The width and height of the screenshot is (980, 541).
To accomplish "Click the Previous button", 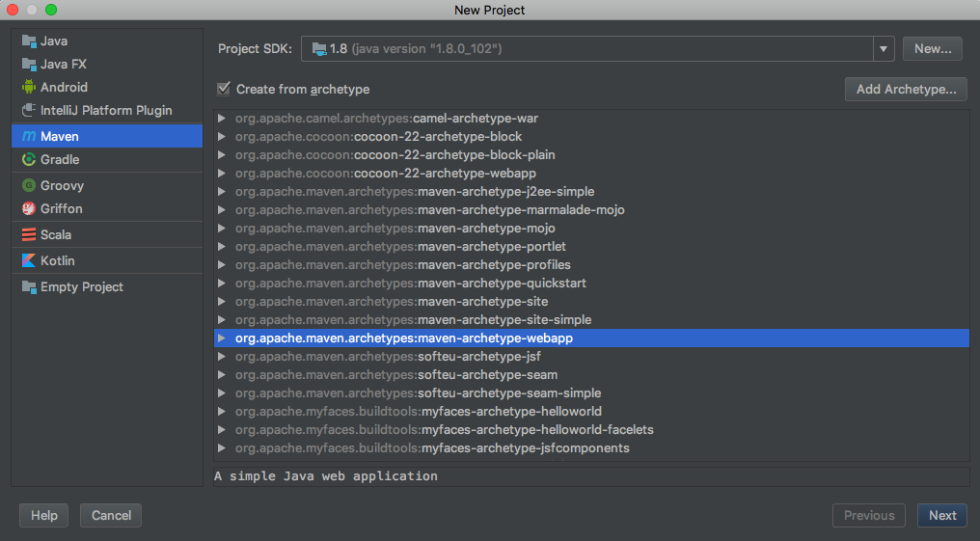I will (x=869, y=515).
